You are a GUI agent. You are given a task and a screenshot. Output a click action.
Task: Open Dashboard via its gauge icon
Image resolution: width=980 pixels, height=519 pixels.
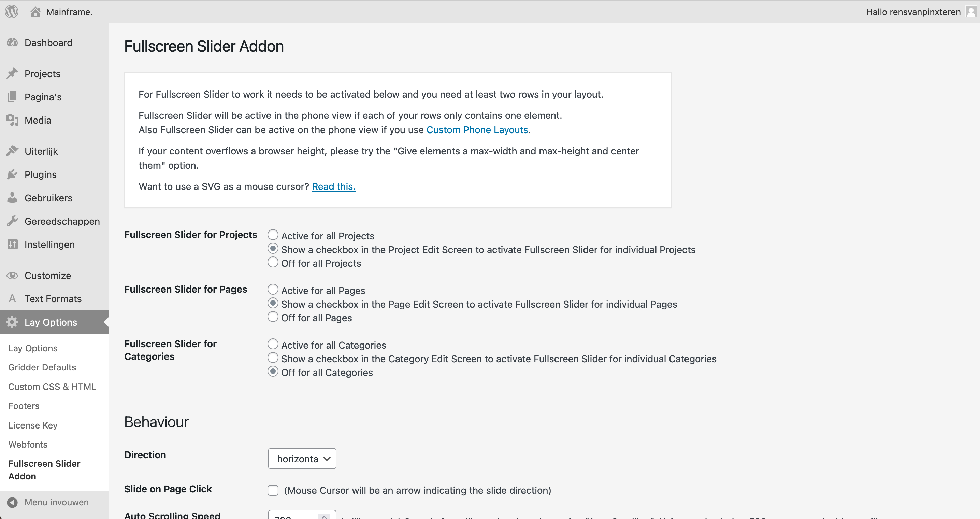click(12, 43)
